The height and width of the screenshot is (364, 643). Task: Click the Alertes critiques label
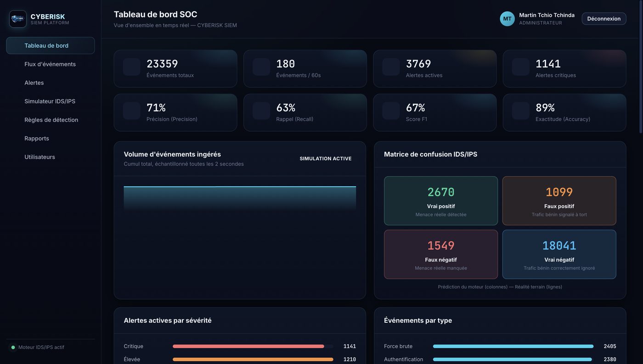(556, 75)
